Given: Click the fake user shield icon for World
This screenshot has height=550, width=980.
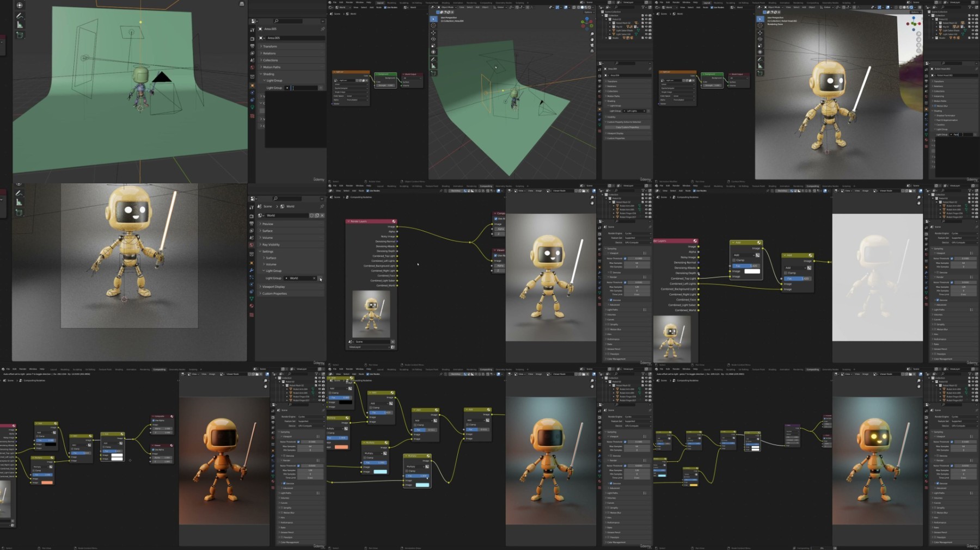Looking at the screenshot, I should [x=312, y=215].
